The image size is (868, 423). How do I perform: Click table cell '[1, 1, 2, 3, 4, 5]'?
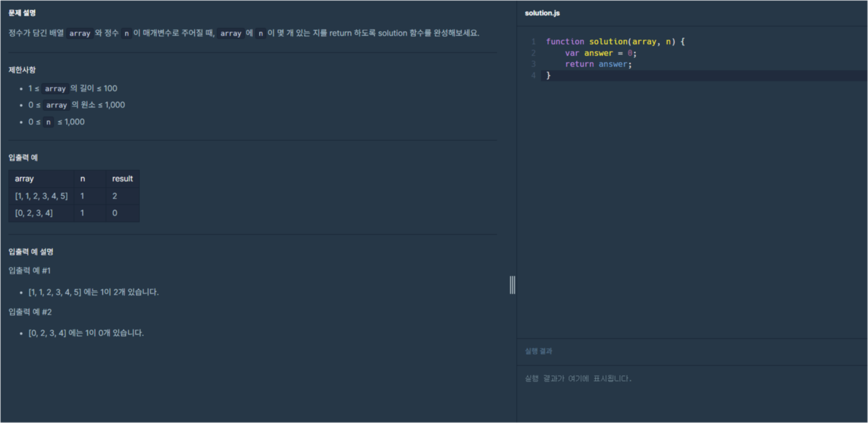pos(41,196)
